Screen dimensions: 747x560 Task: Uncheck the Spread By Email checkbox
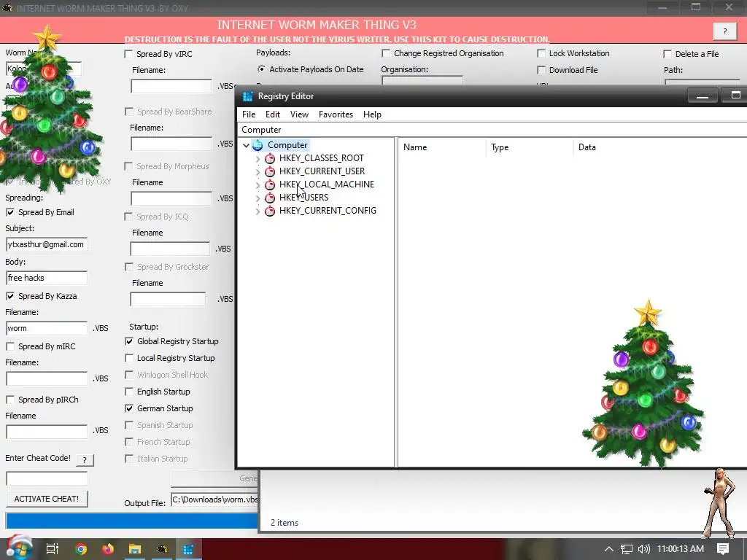point(10,212)
